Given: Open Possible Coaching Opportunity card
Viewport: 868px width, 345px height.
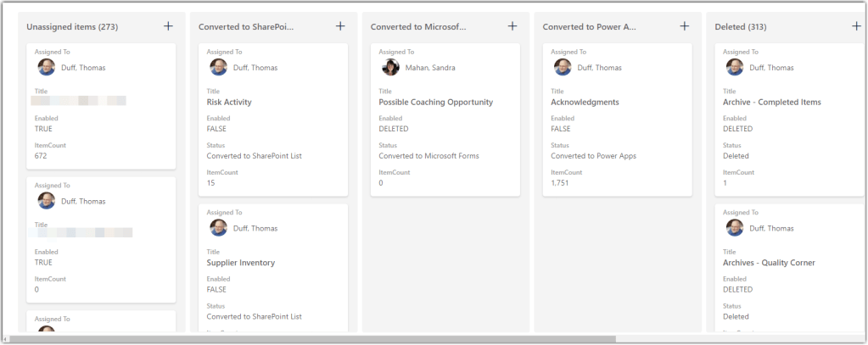Looking at the screenshot, I should point(435,103).
